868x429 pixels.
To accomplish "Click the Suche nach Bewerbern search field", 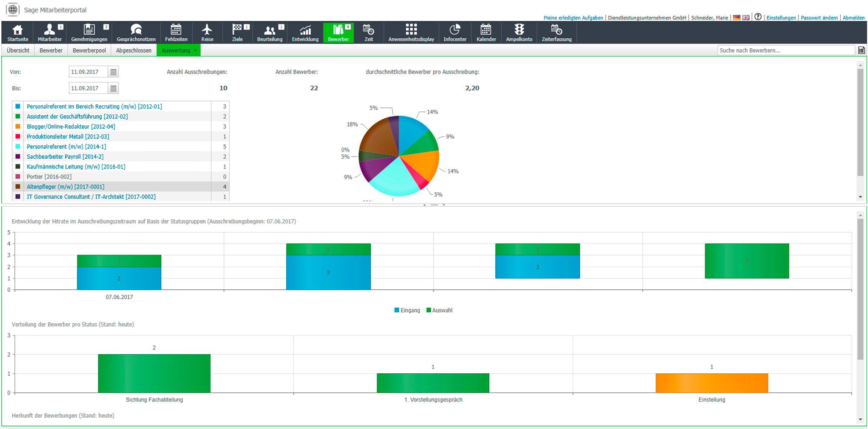I will 786,50.
